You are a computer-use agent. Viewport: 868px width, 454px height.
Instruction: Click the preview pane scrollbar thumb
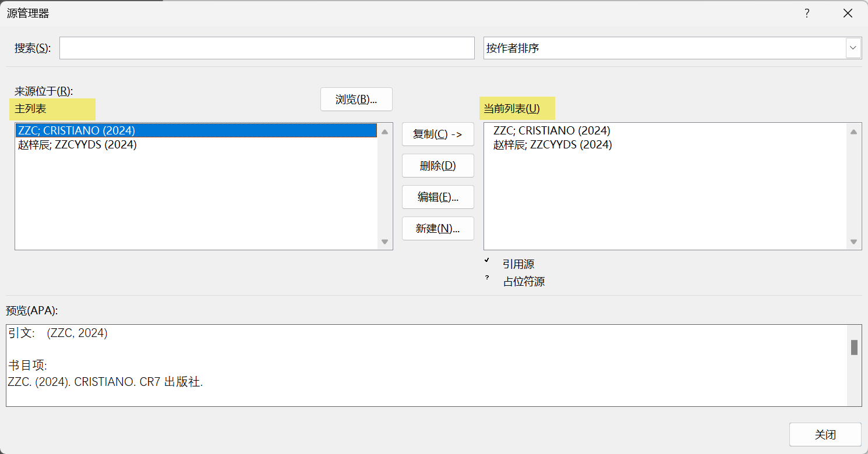click(854, 347)
